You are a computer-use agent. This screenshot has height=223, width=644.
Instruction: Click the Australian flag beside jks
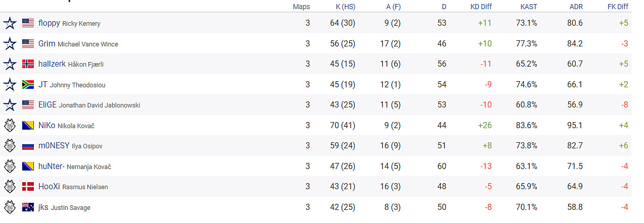tap(28, 207)
